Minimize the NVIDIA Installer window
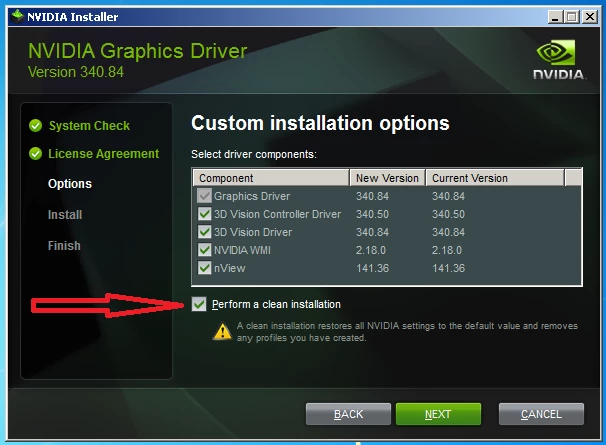The image size is (606, 445). click(555, 17)
